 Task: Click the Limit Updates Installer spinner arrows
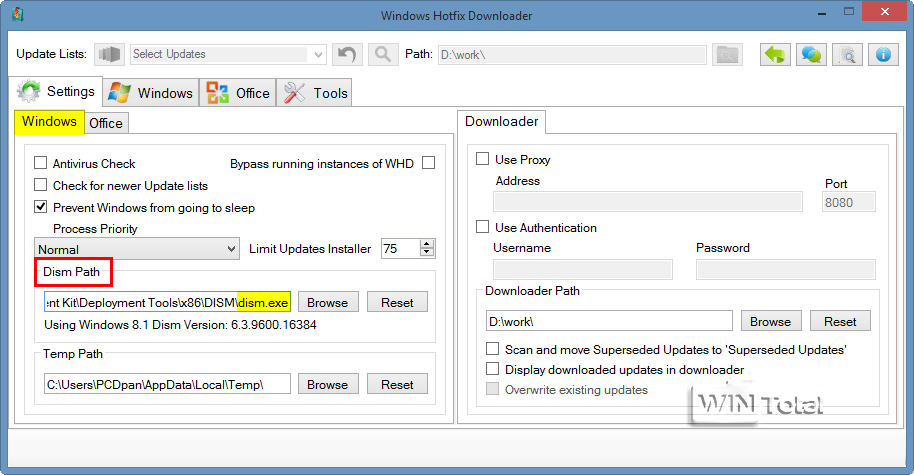427,248
